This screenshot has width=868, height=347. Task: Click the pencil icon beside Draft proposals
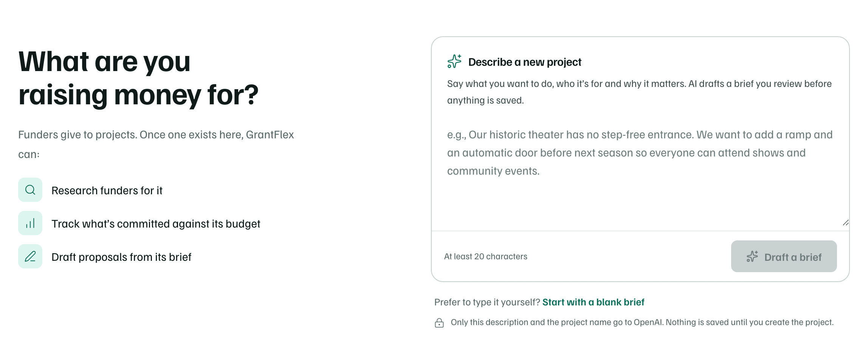click(30, 256)
